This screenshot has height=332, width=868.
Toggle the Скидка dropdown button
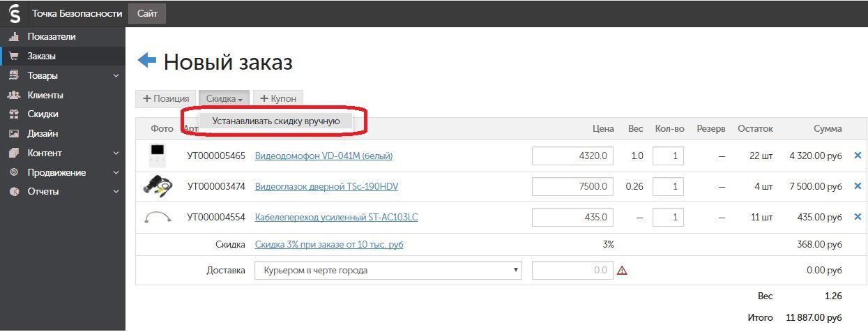tap(224, 99)
